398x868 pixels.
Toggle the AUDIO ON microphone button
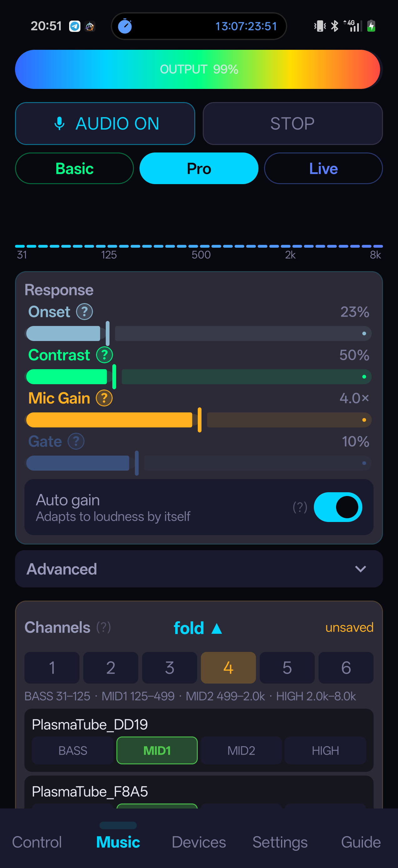105,123
